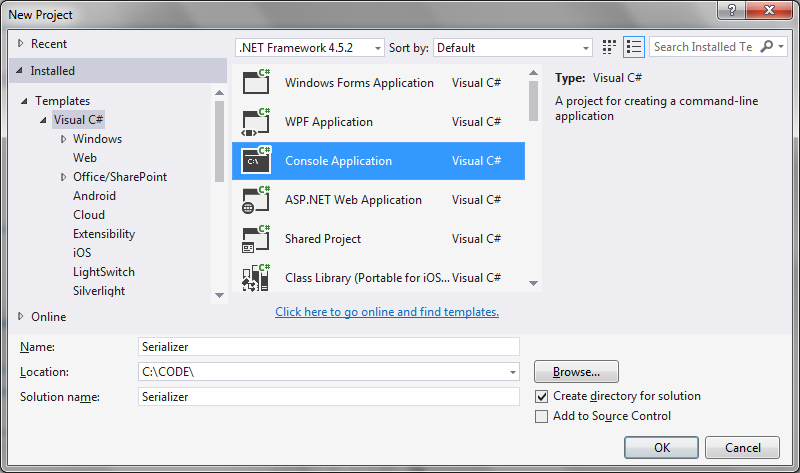Click the Windows Forms Application text
This screenshot has height=473, width=800.
(359, 83)
